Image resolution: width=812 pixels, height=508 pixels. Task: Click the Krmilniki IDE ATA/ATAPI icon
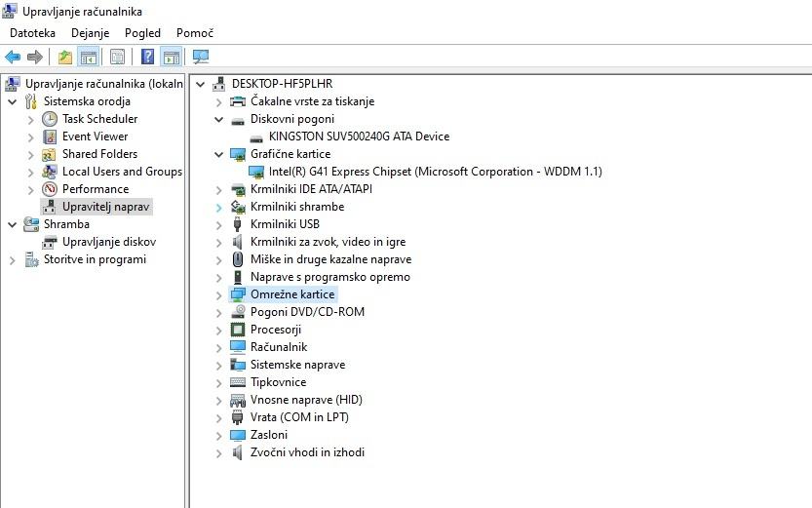coord(238,189)
